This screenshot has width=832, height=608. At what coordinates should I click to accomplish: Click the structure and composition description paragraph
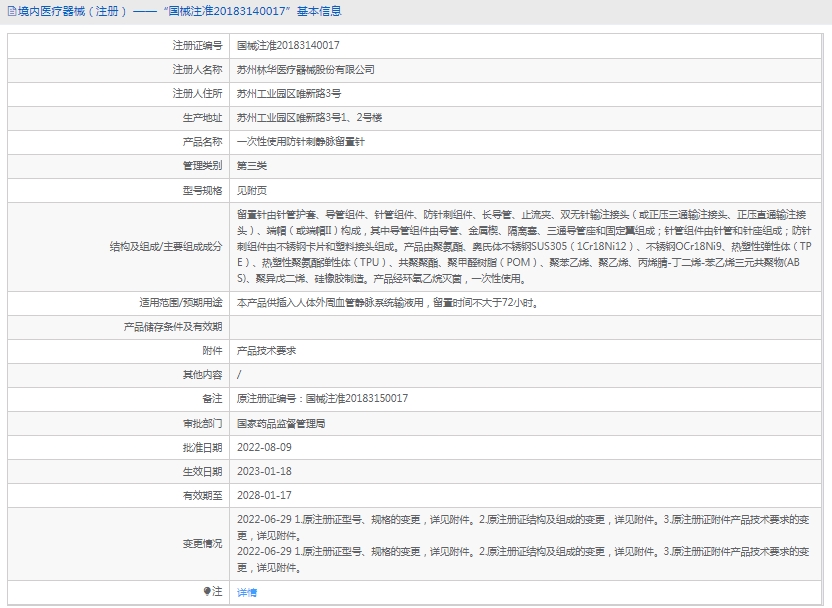524,246
